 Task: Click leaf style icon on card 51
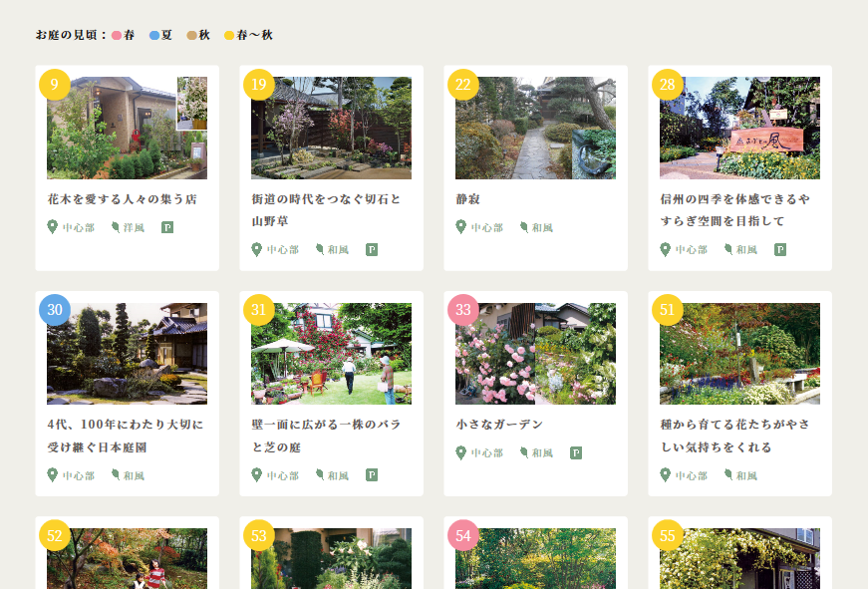pyautogui.click(x=727, y=475)
